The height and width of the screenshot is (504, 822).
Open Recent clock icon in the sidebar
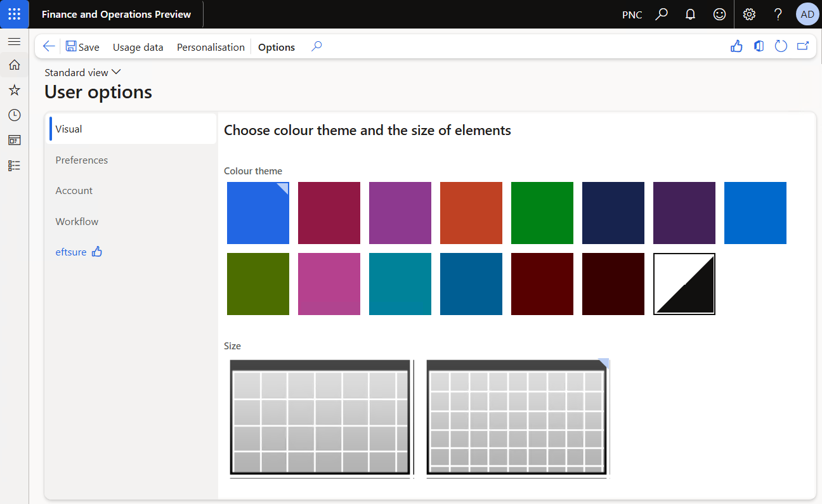click(x=14, y=115)
